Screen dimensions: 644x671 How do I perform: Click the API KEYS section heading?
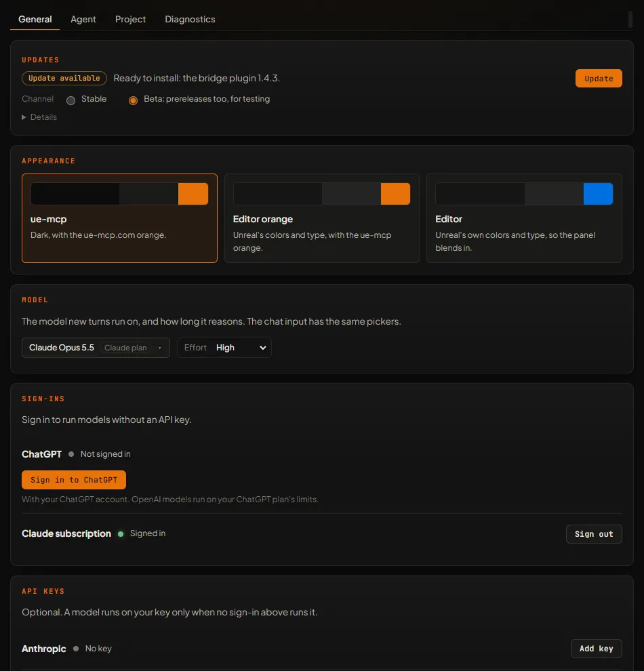(x=43, y=592)
